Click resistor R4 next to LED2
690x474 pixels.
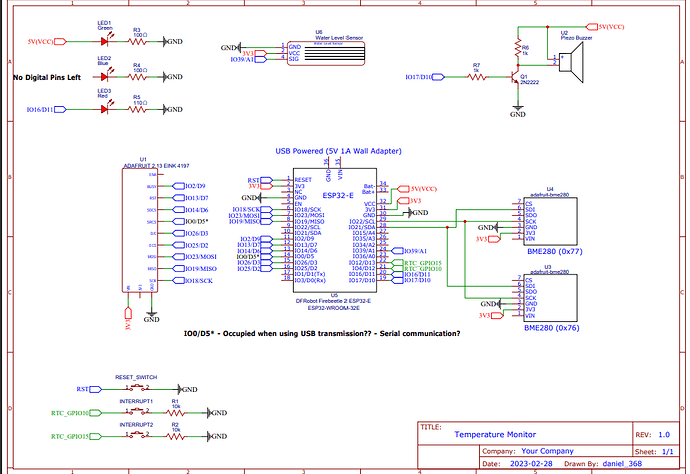pos(137,77)
